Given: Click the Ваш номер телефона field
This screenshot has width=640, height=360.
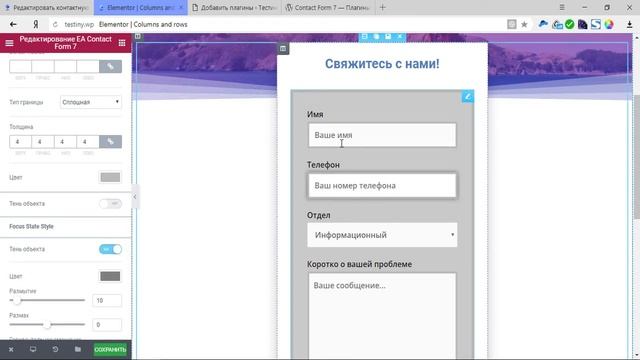Looking at the screenshot, I should point(382,185).
